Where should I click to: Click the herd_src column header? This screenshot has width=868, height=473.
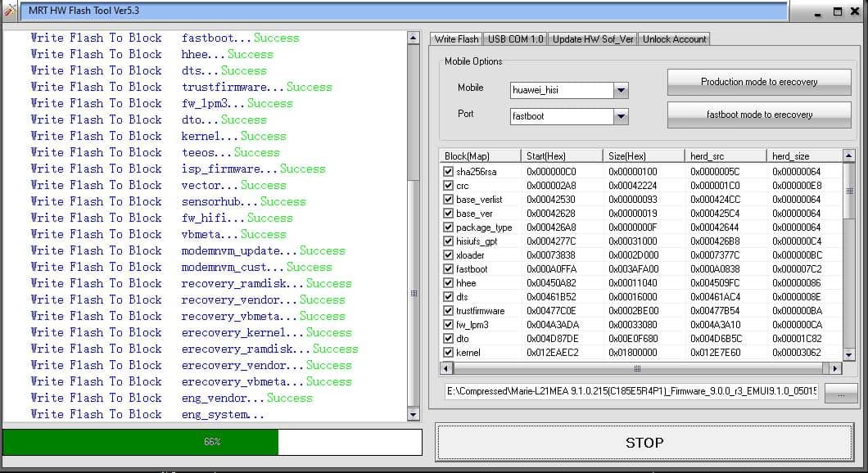pyautogui.click(x=726, y=156)
